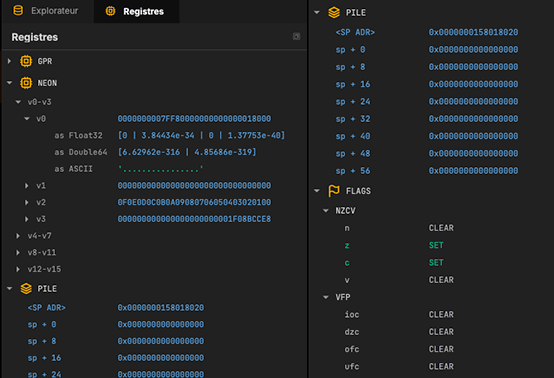Click the GPR processor chip icon

tap(26, 61)
